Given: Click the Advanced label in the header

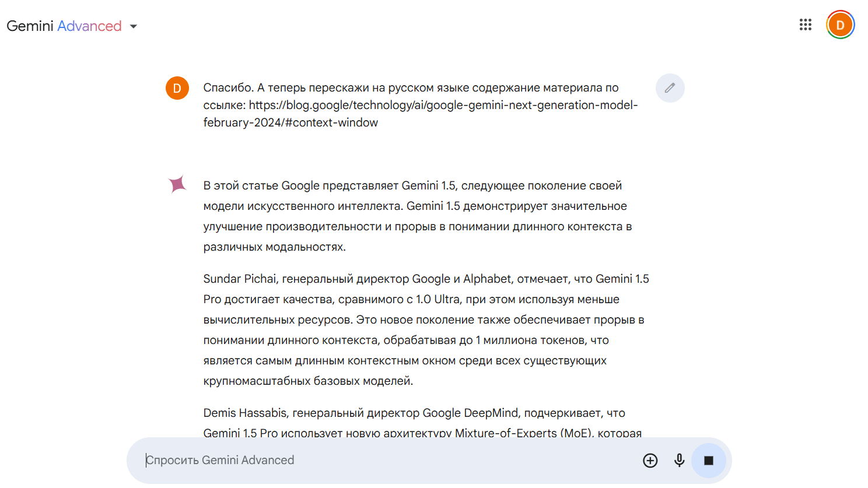Looking at the screenshot, I should coord(89,26).
